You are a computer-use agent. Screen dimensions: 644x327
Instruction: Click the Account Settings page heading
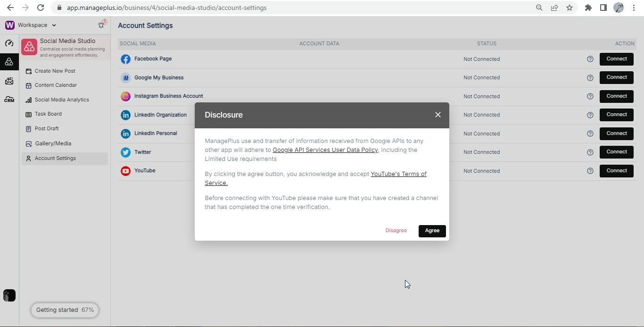pyautogui.click(x=145, y=25)
